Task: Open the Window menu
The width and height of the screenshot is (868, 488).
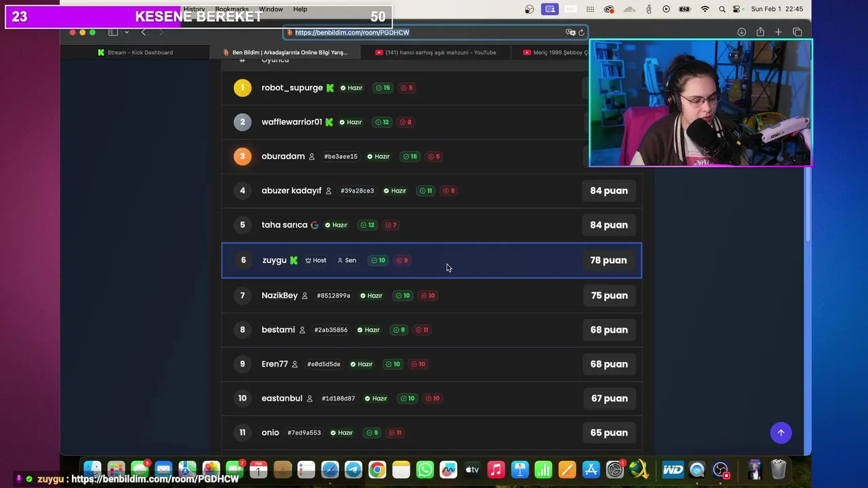Action: coord(271,9)
